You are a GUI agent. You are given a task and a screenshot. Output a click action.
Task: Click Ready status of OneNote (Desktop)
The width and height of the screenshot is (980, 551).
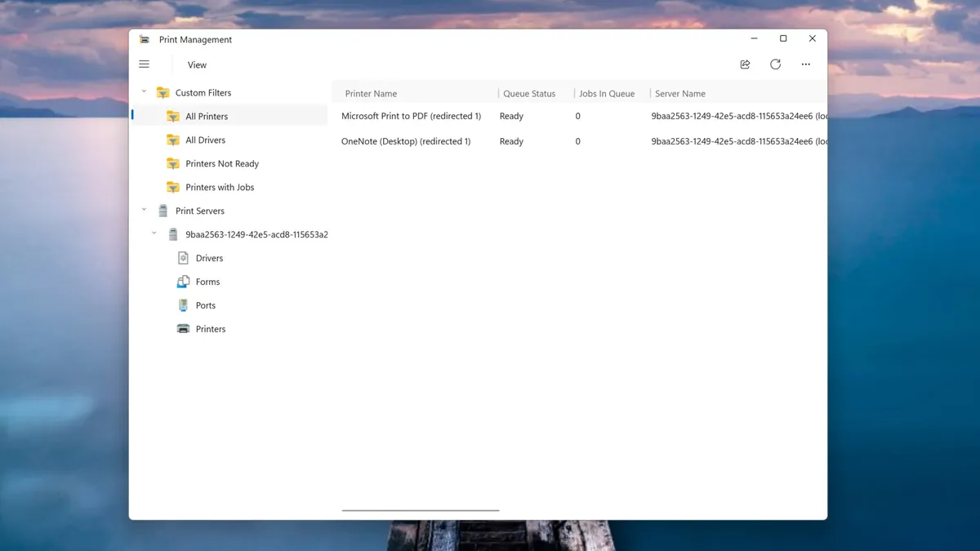[511, 142]
